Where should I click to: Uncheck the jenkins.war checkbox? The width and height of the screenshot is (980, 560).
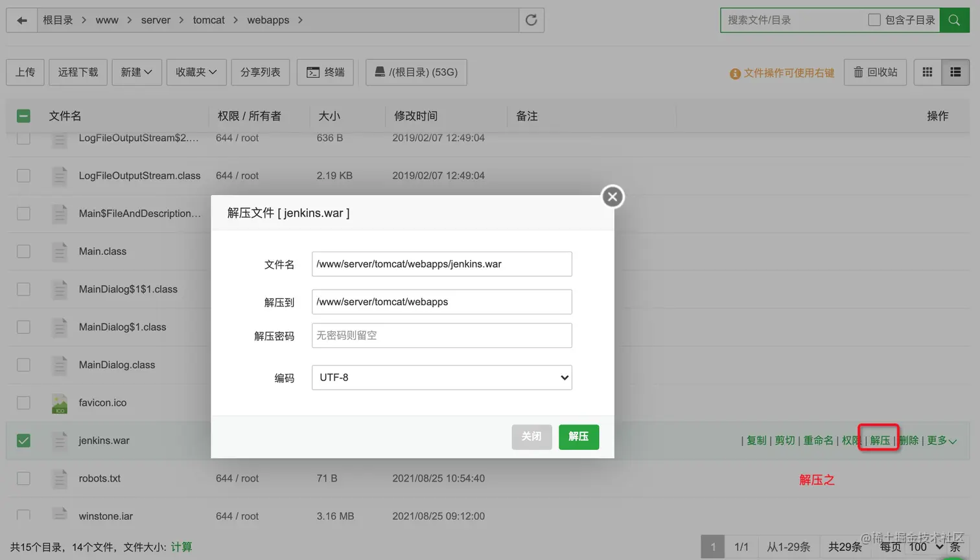[23, 441]
